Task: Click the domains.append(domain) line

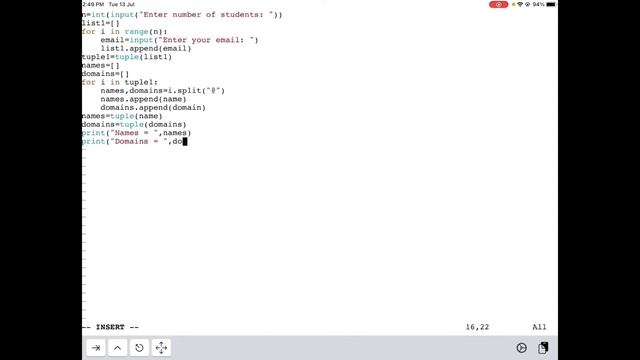Action: tap(153, 107)
